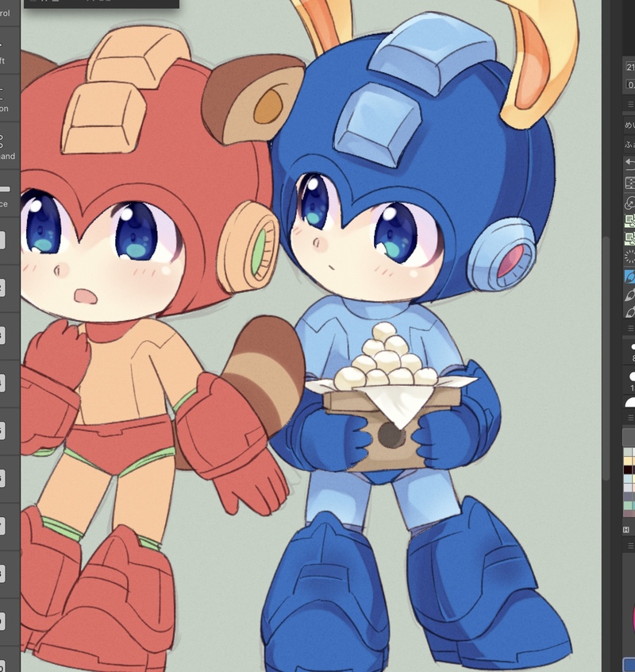Pick the mint green color set swatch
635x672 pixels.
(629, 505)
